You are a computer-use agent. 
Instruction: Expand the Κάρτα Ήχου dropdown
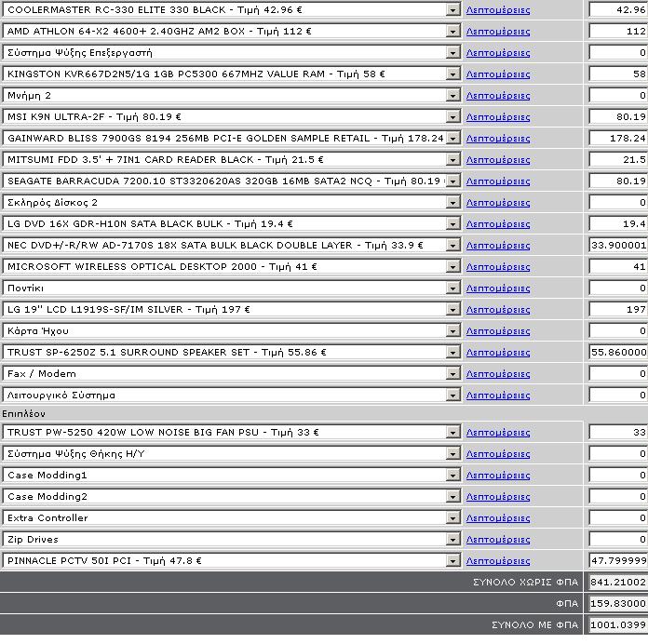click(232, 331)
